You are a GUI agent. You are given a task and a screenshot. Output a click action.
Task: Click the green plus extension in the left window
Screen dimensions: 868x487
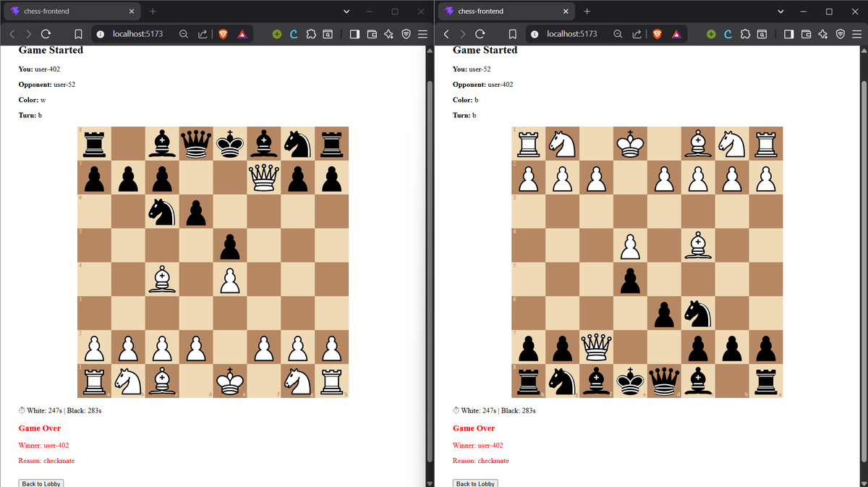pyautogui.click(x=277, y=34)
